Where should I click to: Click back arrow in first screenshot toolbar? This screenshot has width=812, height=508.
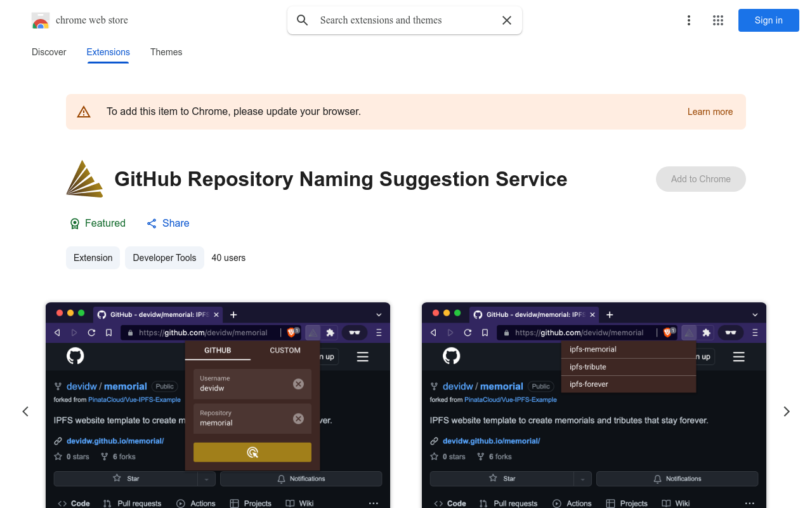click(57, 332)
